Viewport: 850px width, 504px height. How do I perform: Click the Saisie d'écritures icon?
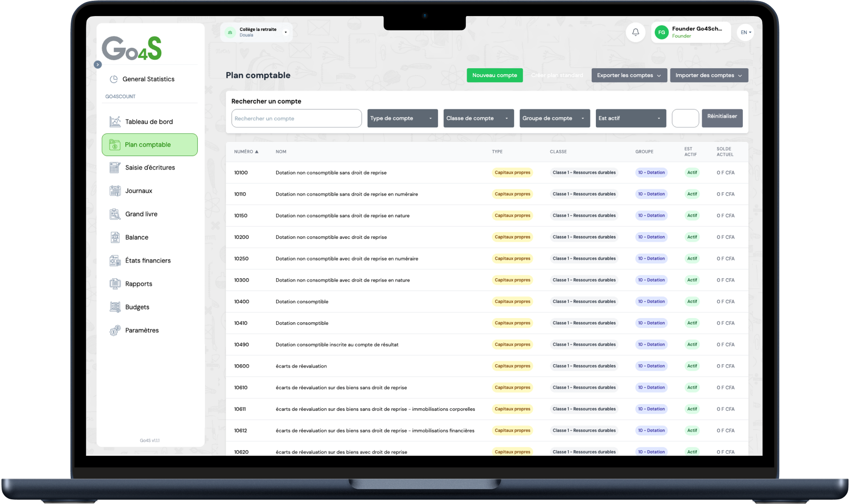pyautogui.click(x=115, y=168)
